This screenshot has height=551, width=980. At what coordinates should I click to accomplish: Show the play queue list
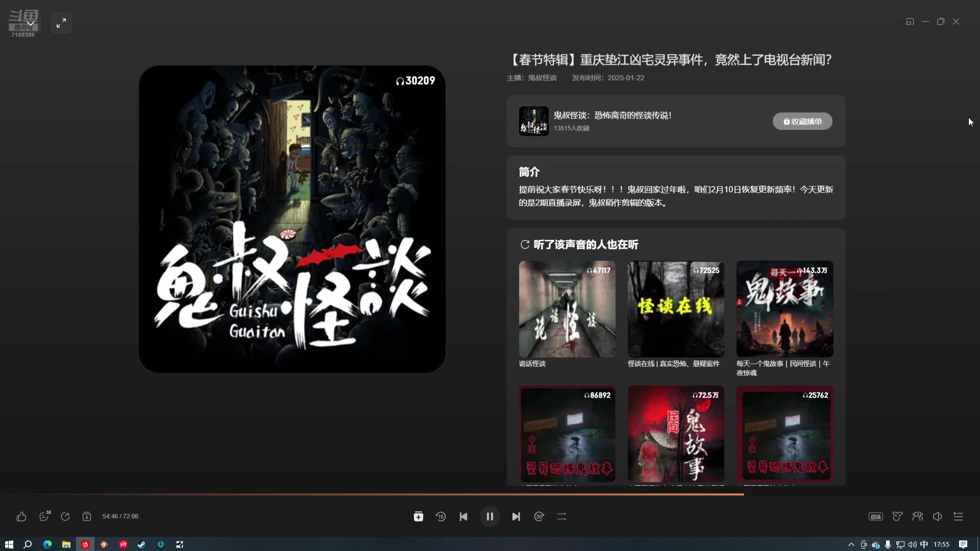pos(959,516)
